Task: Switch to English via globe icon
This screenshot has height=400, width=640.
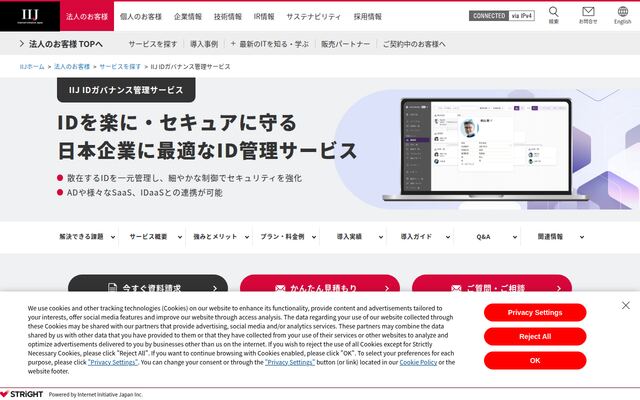Action: tap(622, 16)
